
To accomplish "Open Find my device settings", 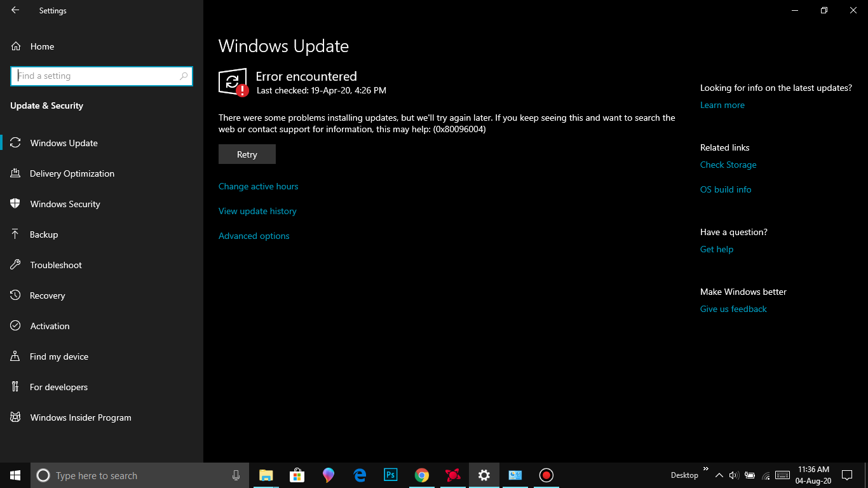I will (102, 356).
